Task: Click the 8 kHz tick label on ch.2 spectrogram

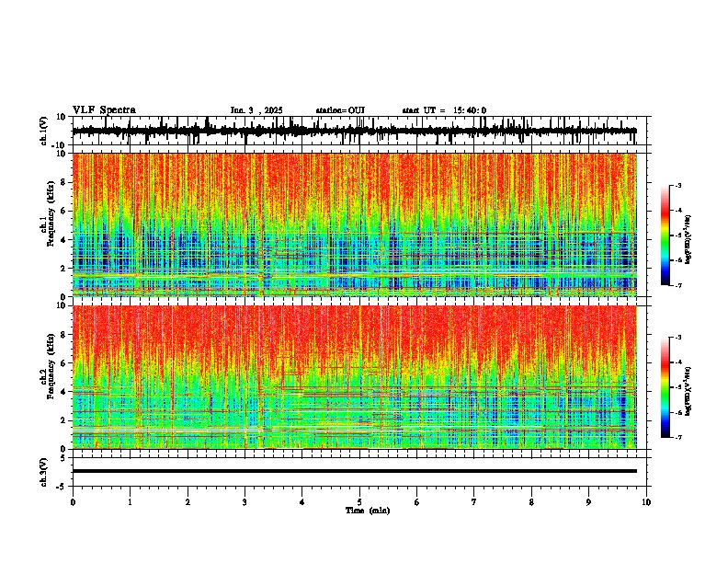Action: point(64,335)
